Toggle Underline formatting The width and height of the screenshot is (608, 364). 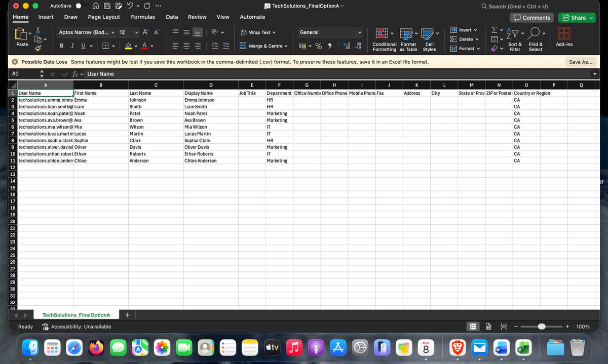click(83, 46)
